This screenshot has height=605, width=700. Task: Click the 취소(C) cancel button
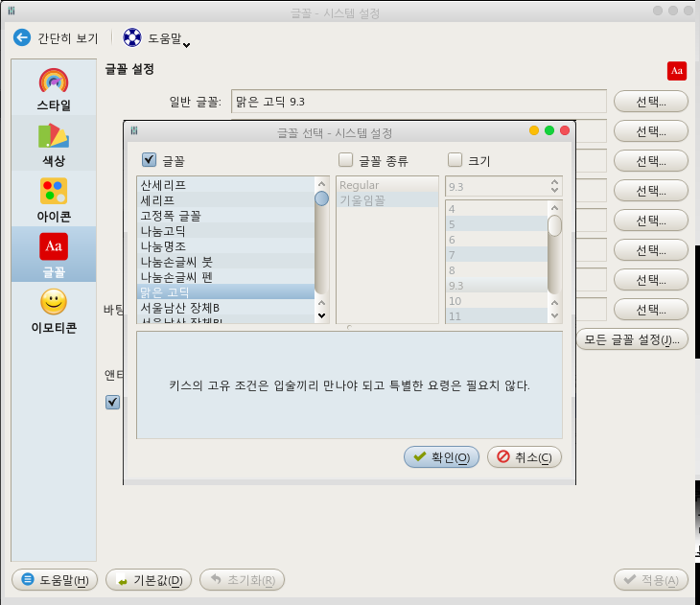[525, 456]
